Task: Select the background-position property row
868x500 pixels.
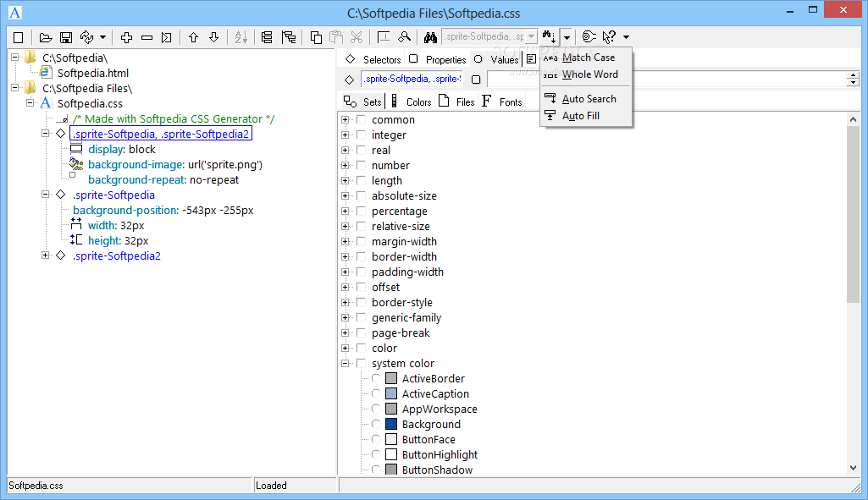Action: [163, 210]
